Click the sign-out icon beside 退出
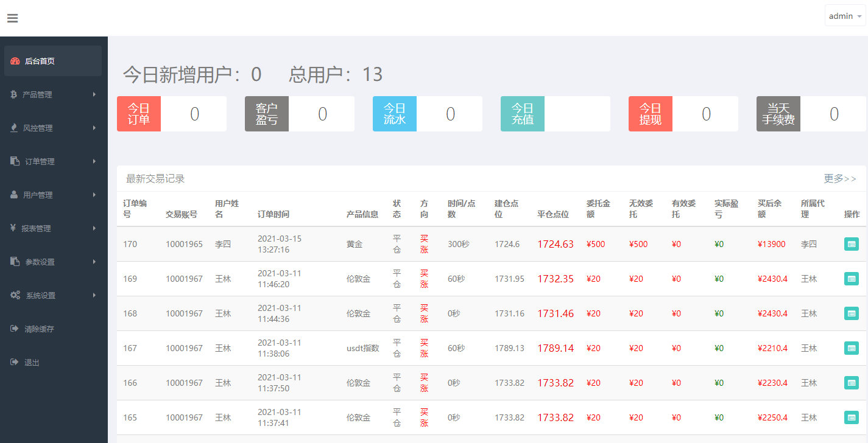 point(15,362)
